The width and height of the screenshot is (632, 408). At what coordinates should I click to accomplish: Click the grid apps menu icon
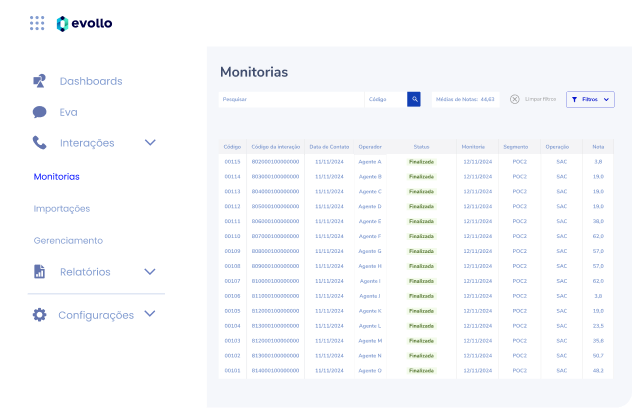coord(37,23)
